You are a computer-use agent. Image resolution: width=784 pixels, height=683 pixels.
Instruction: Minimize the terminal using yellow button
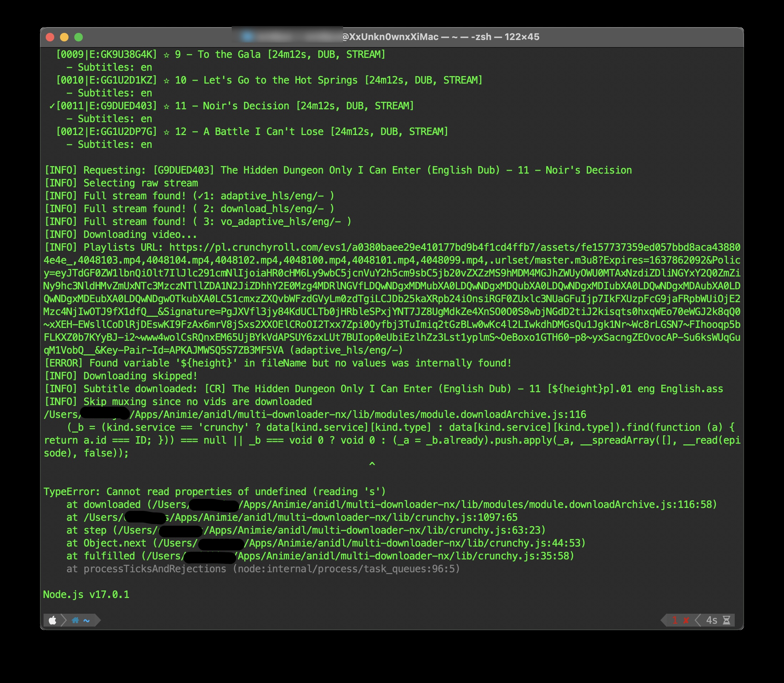64,37
